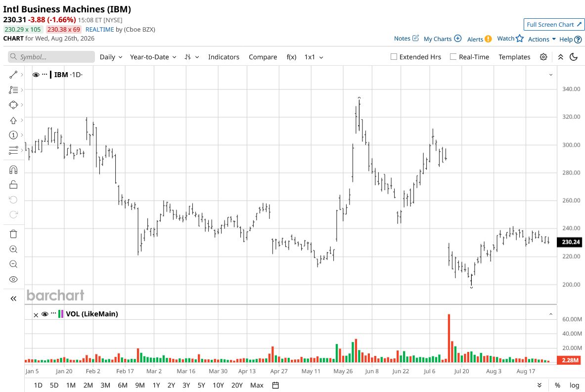
Task: Open Full Screen Chart
Action: point(554,25)
